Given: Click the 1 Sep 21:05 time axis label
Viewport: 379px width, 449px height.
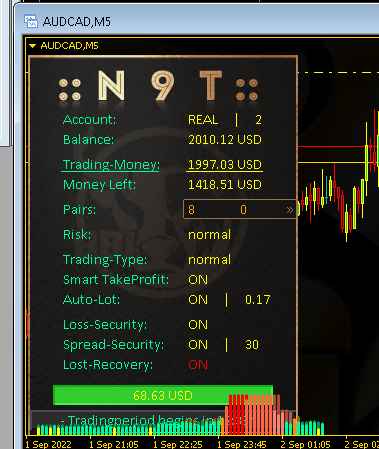Looking at the screenshot, I should [114, 445].
